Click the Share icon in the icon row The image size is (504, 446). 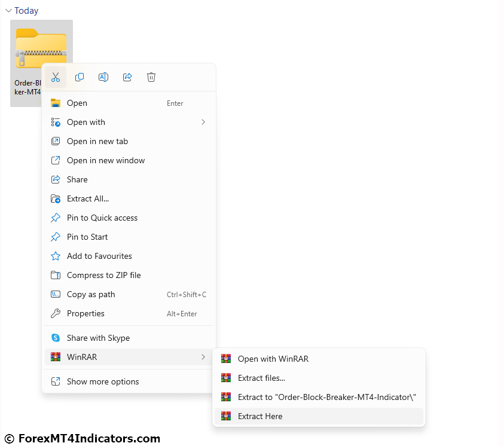[127, 77]
